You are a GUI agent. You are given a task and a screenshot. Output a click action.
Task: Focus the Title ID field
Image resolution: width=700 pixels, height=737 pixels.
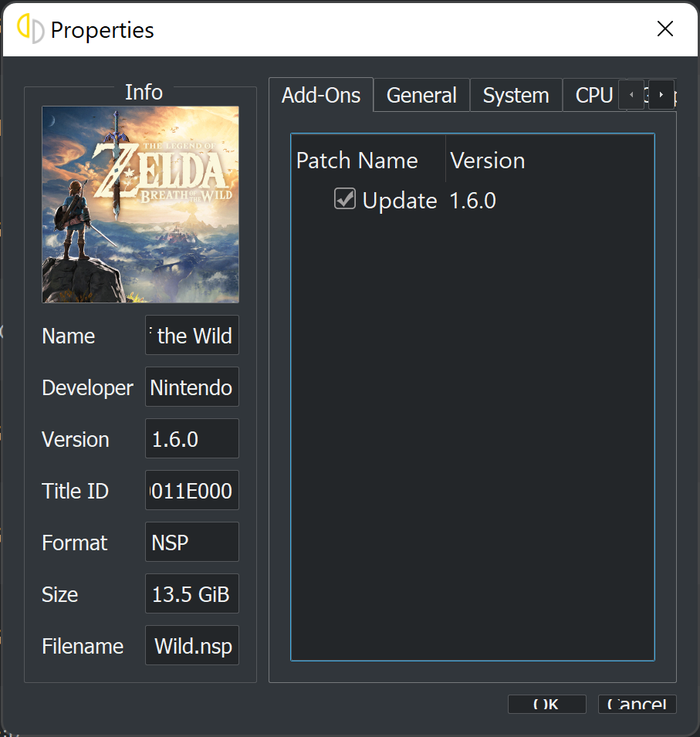pos(192,491)
